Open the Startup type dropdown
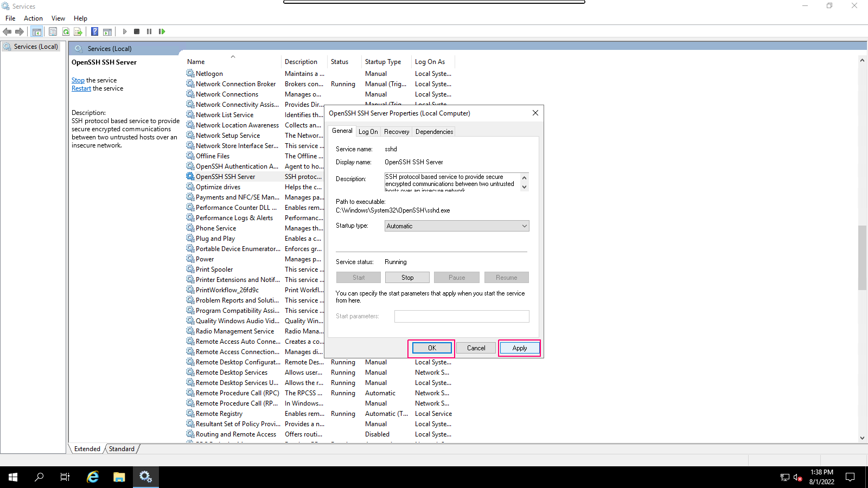 [457, 226]
